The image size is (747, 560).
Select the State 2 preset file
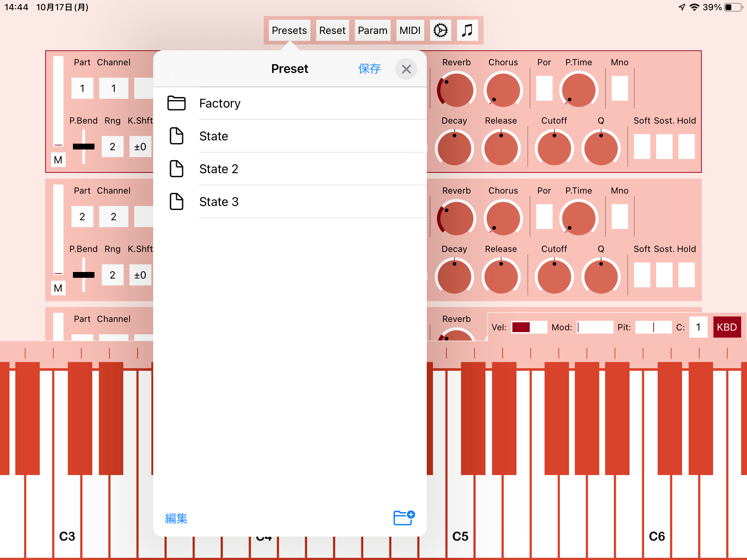click(x=218, y=169)
